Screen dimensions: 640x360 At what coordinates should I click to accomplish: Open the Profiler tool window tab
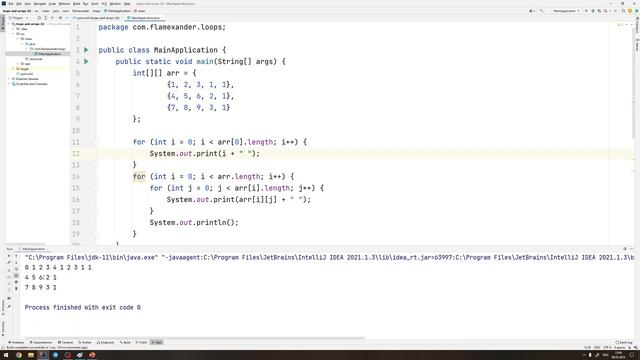pyautogui.click(x=85, y=342)
